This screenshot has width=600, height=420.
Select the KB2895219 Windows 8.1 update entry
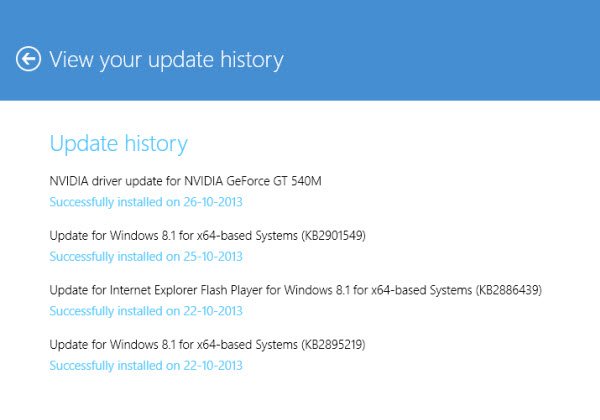(207, 345)
